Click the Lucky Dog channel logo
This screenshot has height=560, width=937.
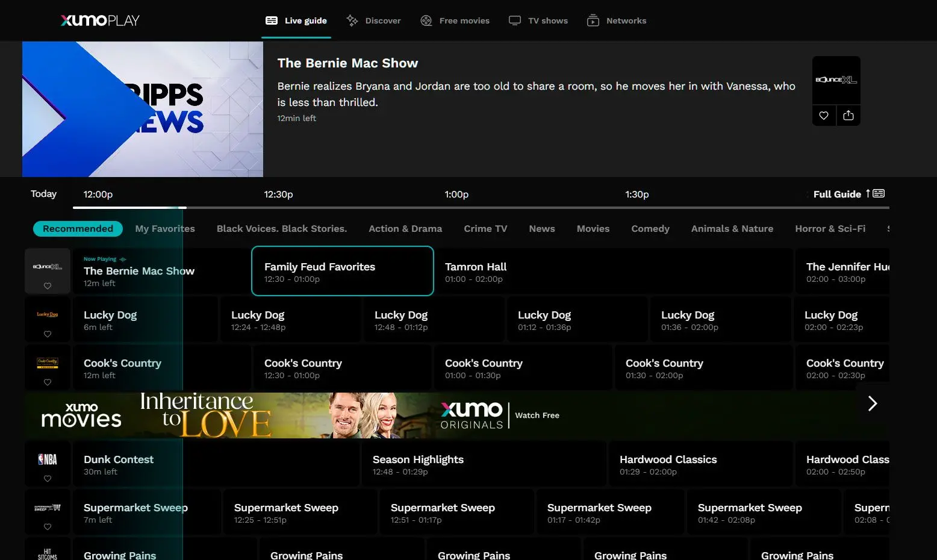pos(48,314)
